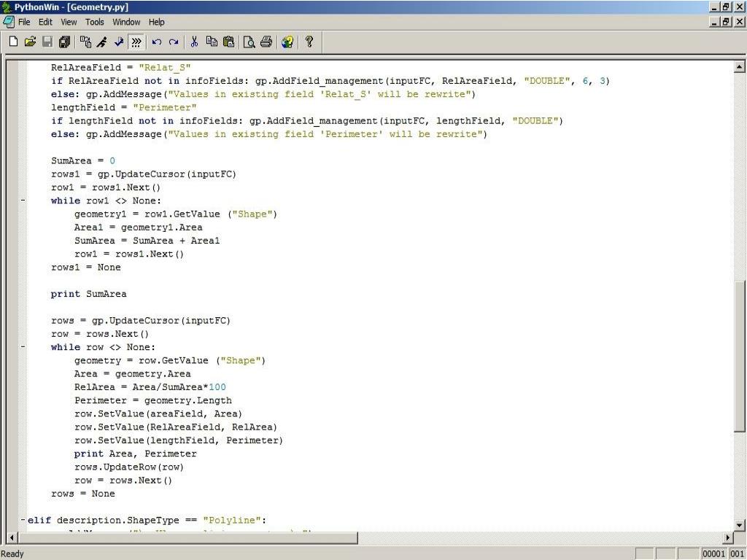Click the 'rows1 = None' line
This screenshot has width=747, height=560.
click(x=86, y=267)
